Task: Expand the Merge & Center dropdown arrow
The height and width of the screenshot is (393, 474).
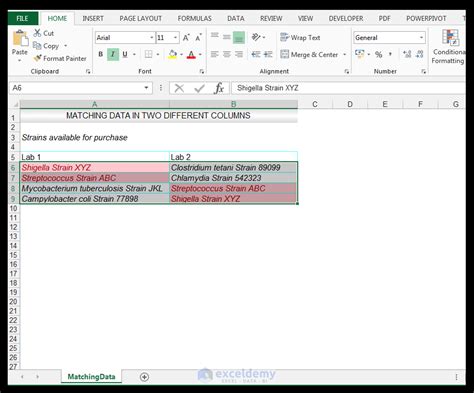Action: (344, 54)
